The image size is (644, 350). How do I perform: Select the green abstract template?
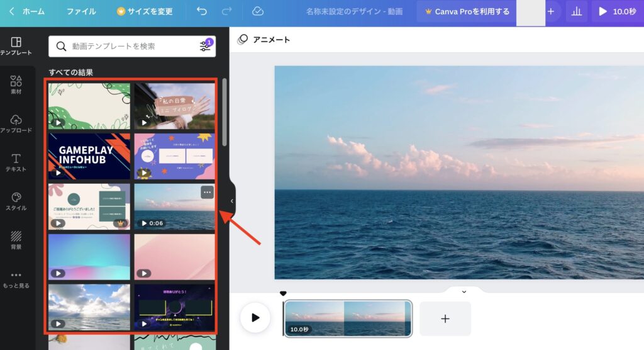point(89,106)
